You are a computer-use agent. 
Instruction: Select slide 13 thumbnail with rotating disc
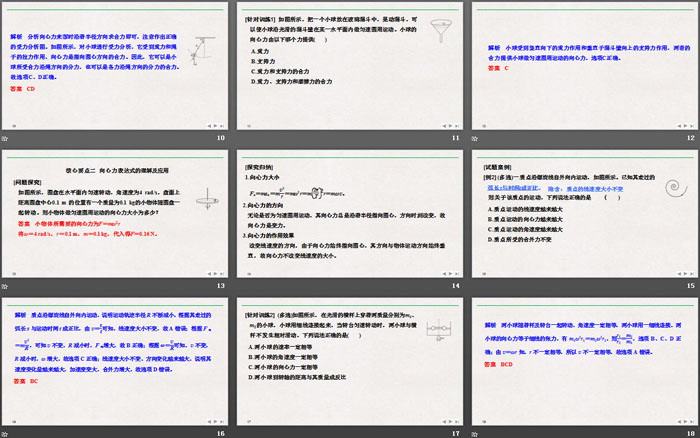click(x=115, y=213)
